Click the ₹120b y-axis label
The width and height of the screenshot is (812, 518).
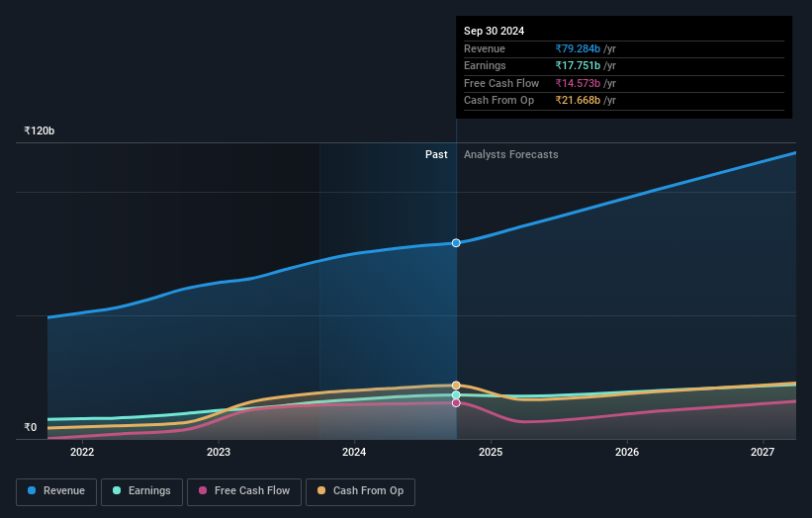coord(39,130)
